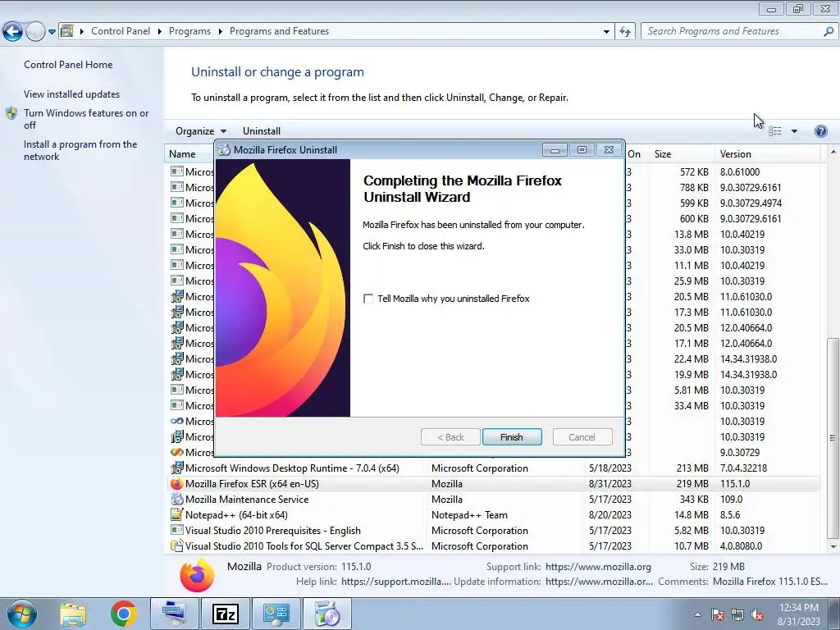The height and width of the screenshot is (630, 840).
Task: Click the update information mozilla link
Action: tap(599, 582)
